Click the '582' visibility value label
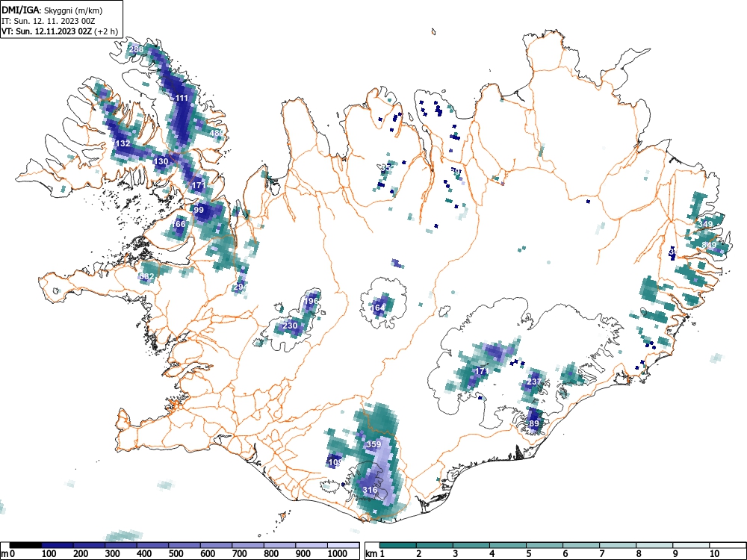The image size is (747, 560). (x=146, y=276)
